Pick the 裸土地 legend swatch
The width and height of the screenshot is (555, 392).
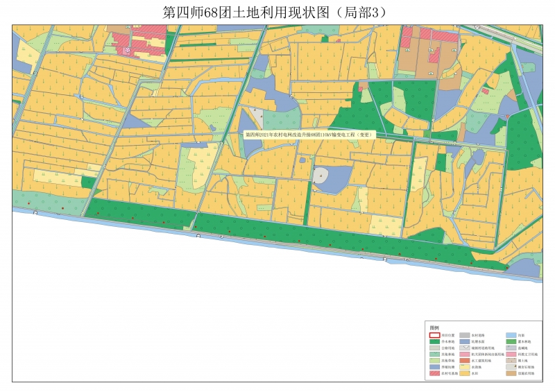coord(511,361)
